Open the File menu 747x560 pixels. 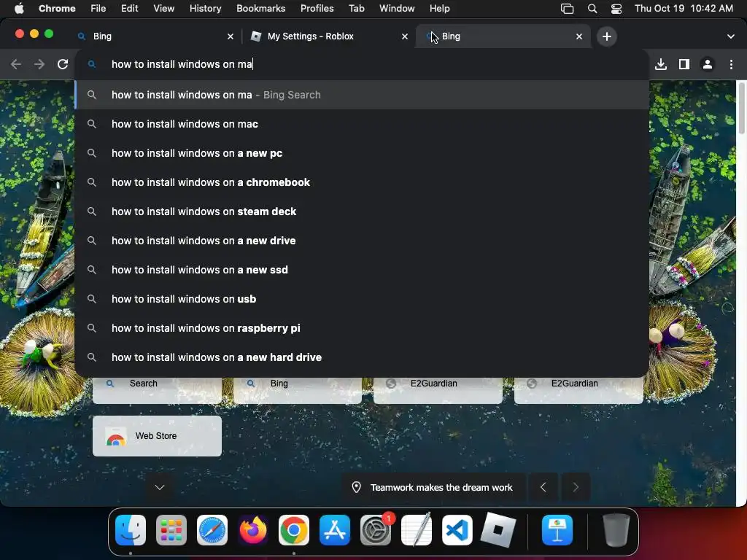[x=98, y=9]
